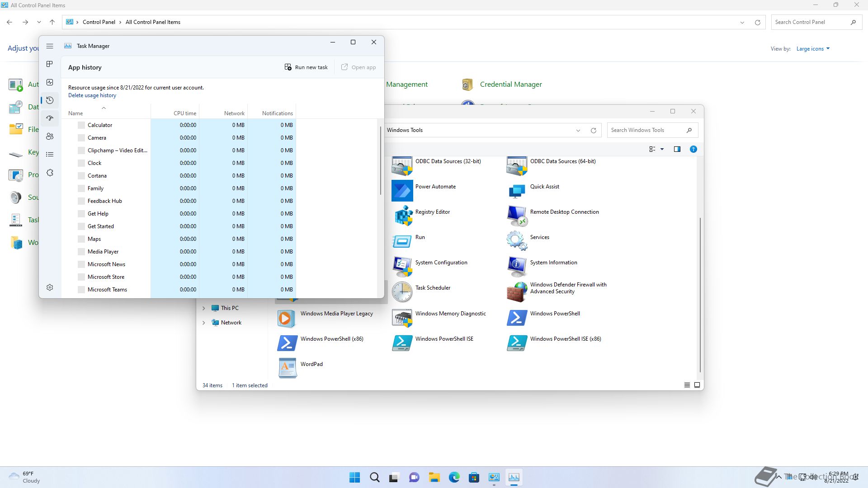The height and width of the screenshot is (488, 868).
Task: Open Microsoft Edge from taskbar
Action: point(454,477)
